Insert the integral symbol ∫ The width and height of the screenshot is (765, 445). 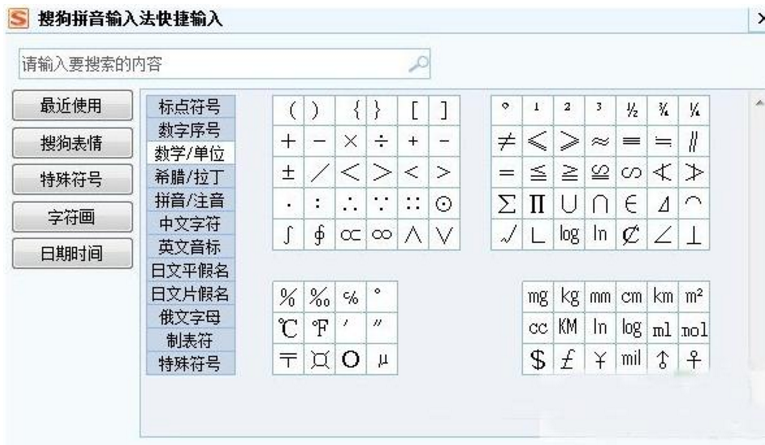[x=288, y=235]
